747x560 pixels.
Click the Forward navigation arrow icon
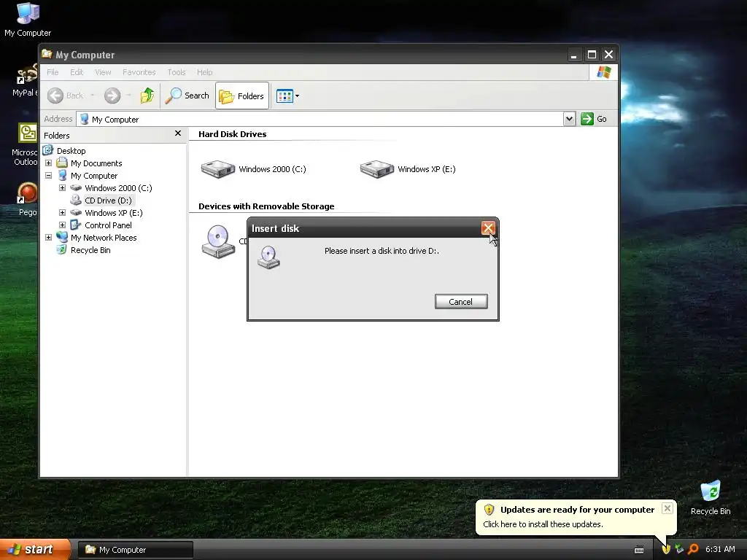(112, 96)
